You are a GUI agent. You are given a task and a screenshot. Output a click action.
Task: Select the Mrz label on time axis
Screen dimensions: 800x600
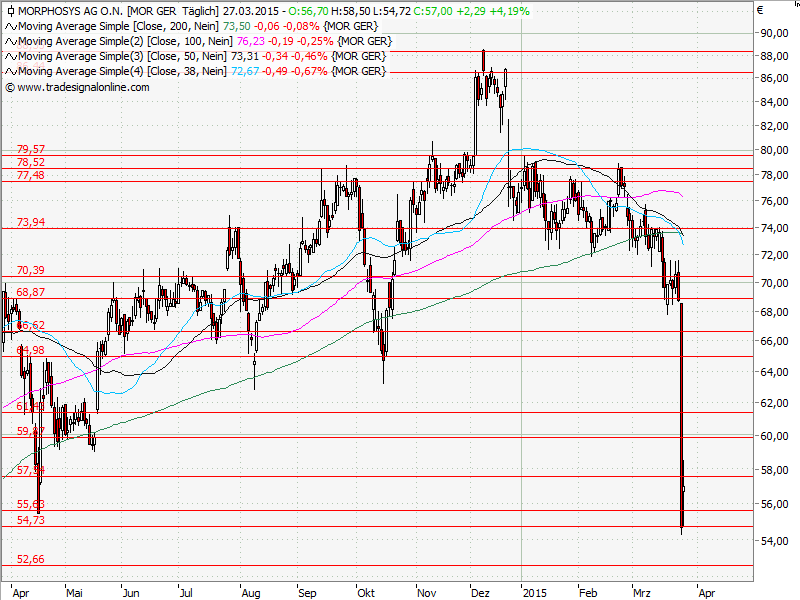641,592
